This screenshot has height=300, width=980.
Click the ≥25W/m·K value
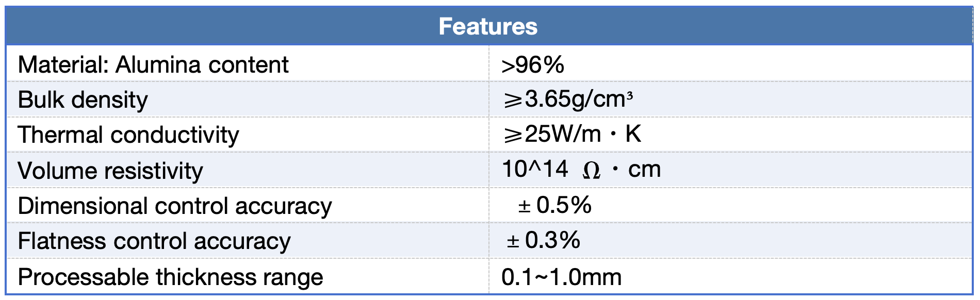[x=572, y=134]
